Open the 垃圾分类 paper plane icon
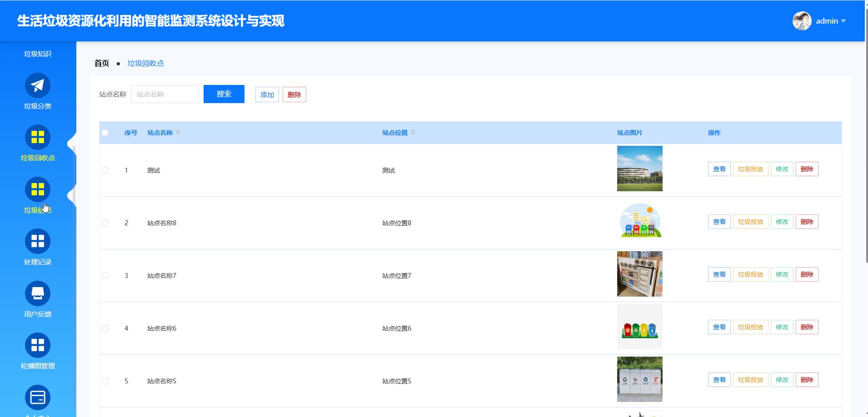The image size is (868, 417). click(37, 85)
